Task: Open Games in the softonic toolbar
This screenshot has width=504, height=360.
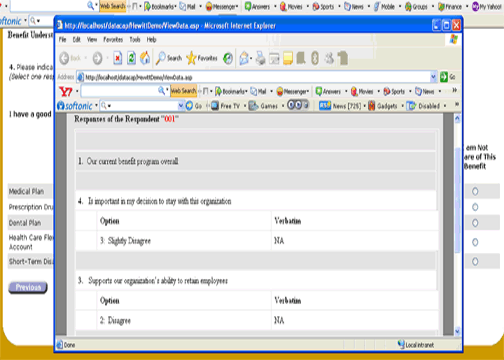Action: pos(264,106)
